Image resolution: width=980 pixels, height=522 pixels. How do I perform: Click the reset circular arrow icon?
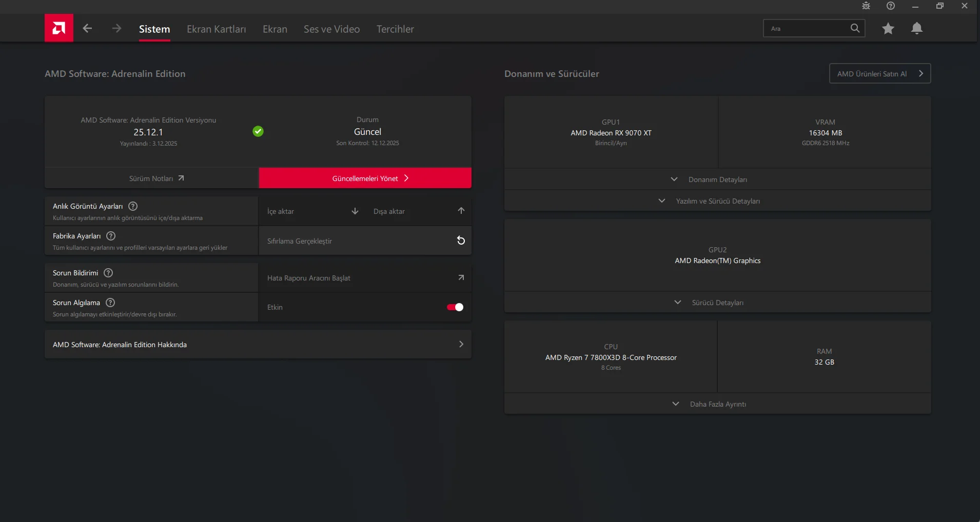click(461, 240)
